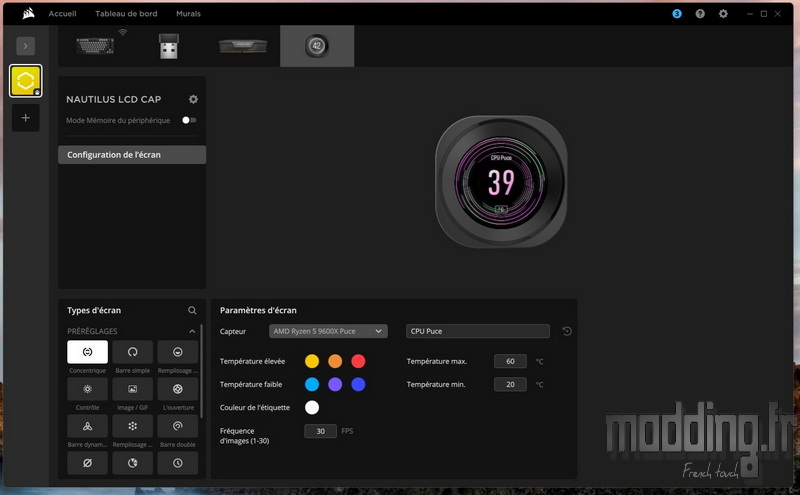800x495 pixels.
Task: Click the Température max. input field
Action: 510,361
